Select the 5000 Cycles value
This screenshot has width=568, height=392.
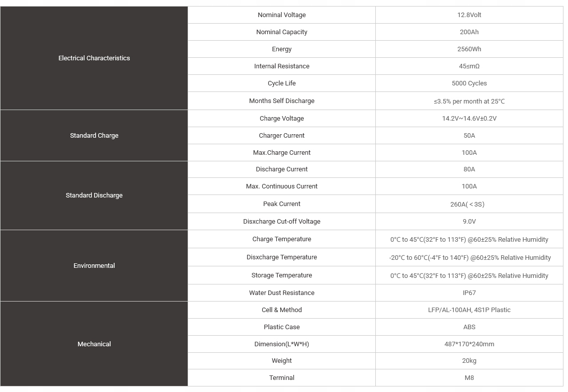(469, 83)
